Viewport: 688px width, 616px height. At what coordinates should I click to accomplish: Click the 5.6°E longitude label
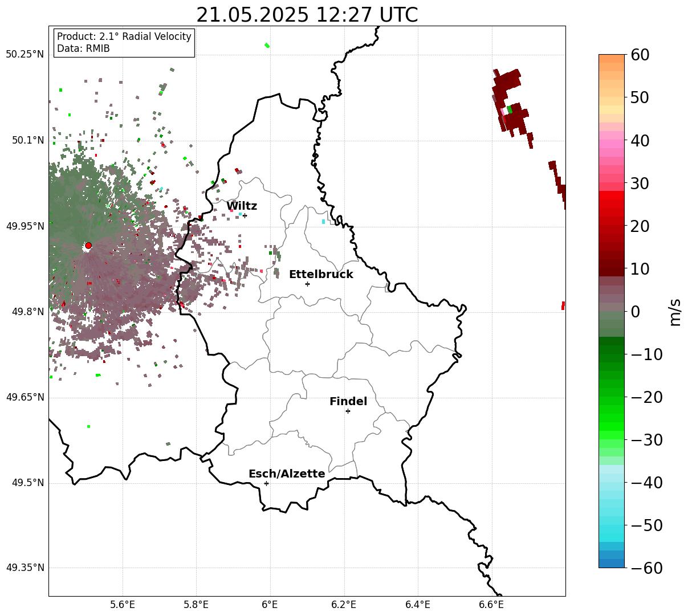pyautogui.click(x=123, y=605)
